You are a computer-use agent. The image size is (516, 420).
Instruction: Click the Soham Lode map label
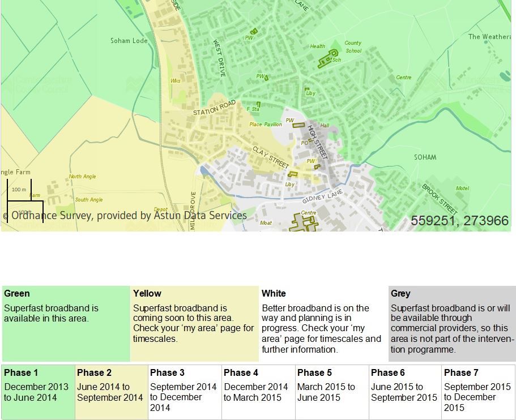(129, 41)
